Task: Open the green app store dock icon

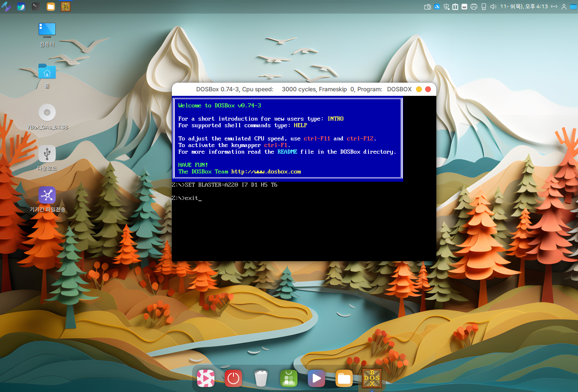Action: (289, 378)
